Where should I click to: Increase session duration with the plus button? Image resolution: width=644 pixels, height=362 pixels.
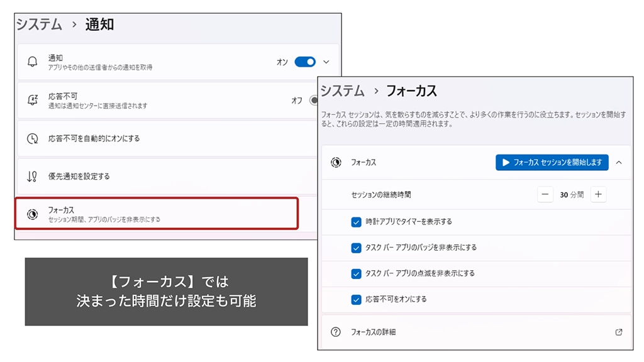coord(598,195)
